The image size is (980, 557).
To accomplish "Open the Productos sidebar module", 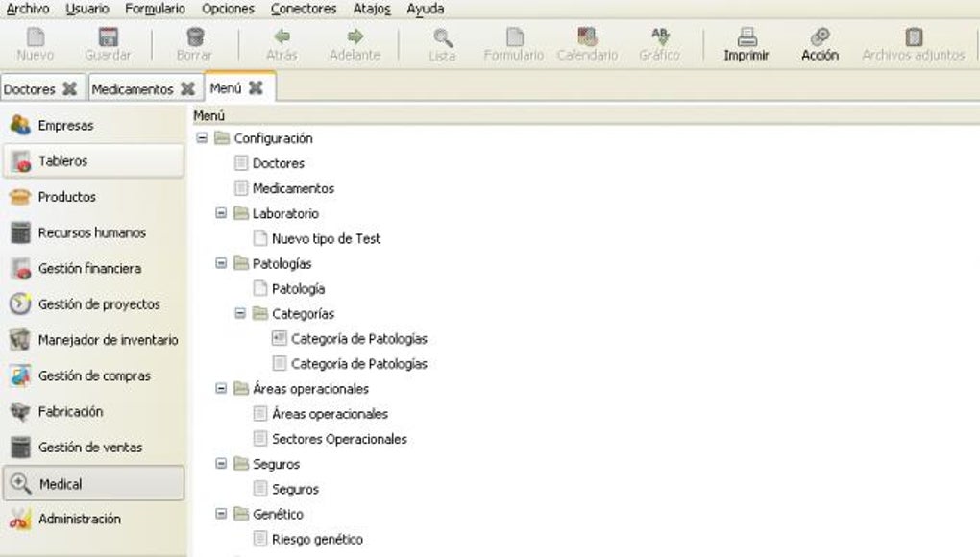I will 94,197.
